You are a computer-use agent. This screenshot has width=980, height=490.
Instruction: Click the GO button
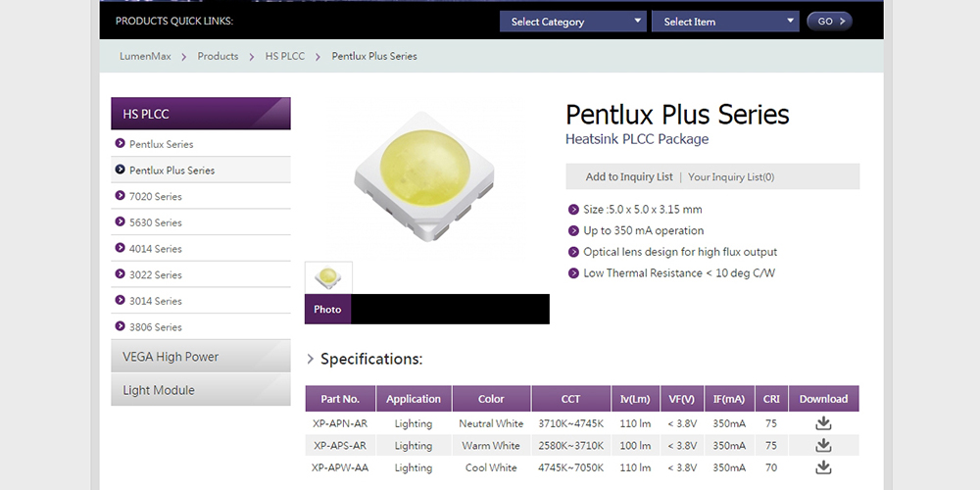point(829,22)
